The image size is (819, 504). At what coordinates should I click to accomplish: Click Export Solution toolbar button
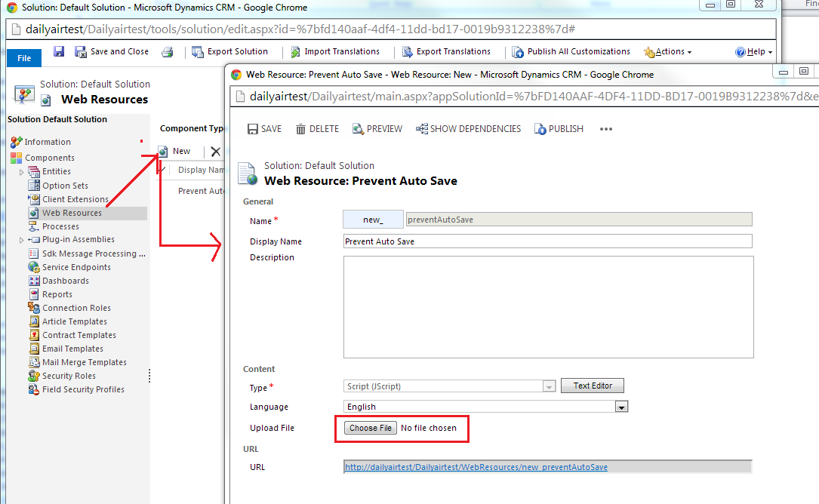230,52
